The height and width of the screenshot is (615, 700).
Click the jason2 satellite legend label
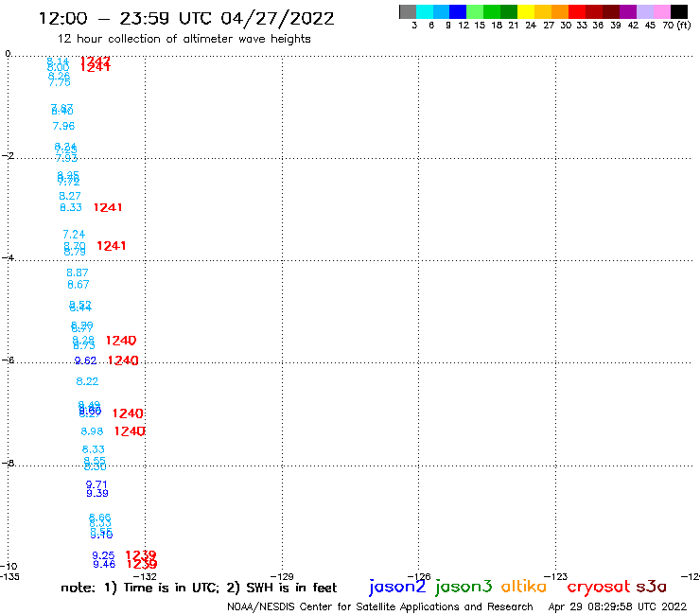pos(397,587)
